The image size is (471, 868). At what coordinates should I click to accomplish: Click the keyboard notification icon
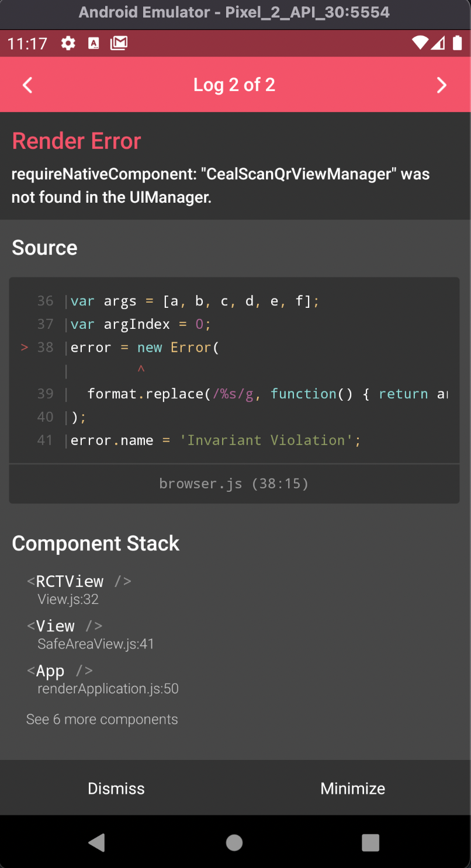coord(93,43)
